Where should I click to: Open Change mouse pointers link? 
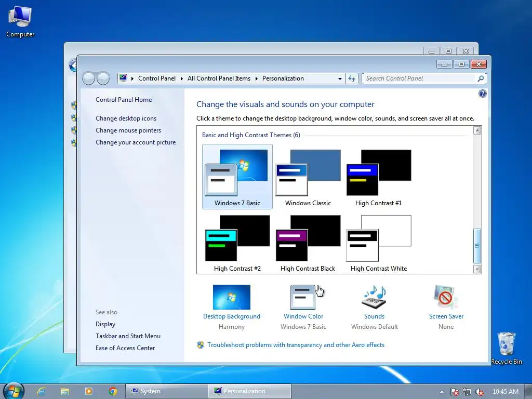[128, 130]
